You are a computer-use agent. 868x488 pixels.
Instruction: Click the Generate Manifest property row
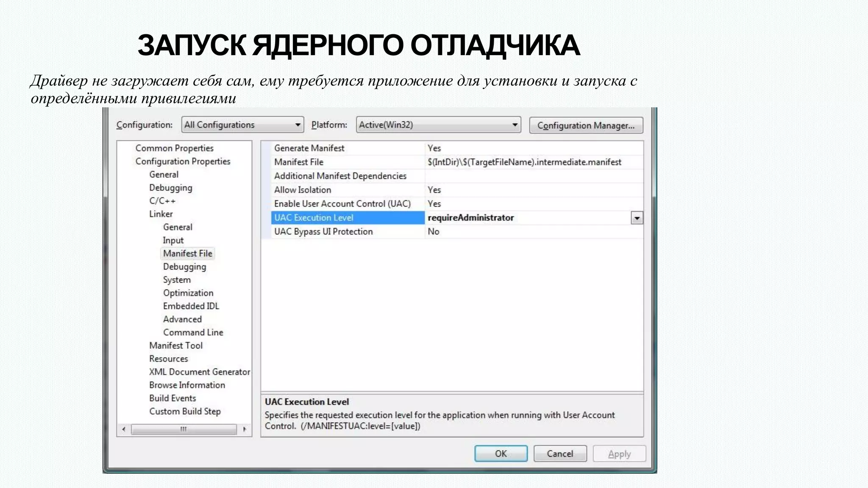309,148
